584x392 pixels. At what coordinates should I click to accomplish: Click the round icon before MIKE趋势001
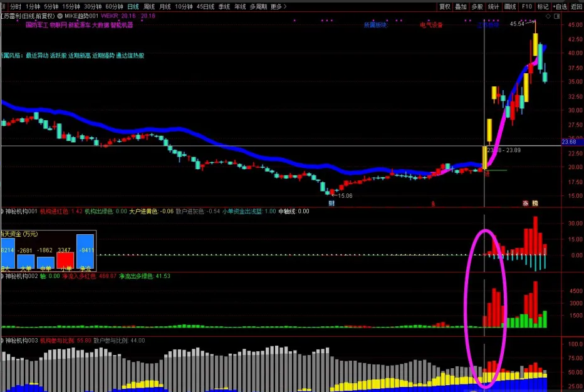point(60,16)
